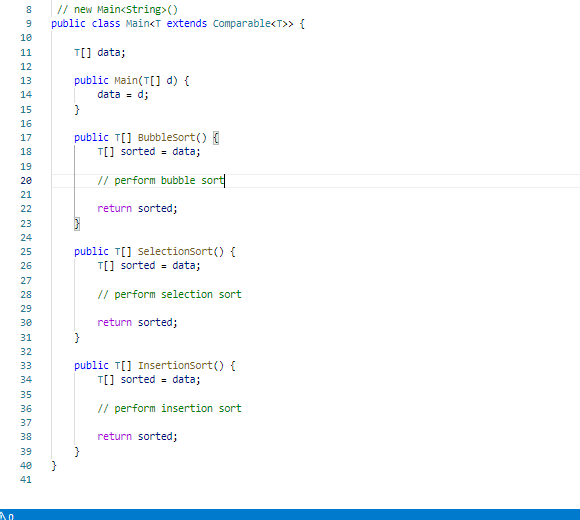The width and height of the screenshot is (580, 520).
Task: Click 'Comparable<T>>' in the class declaration
Action: 253,24
